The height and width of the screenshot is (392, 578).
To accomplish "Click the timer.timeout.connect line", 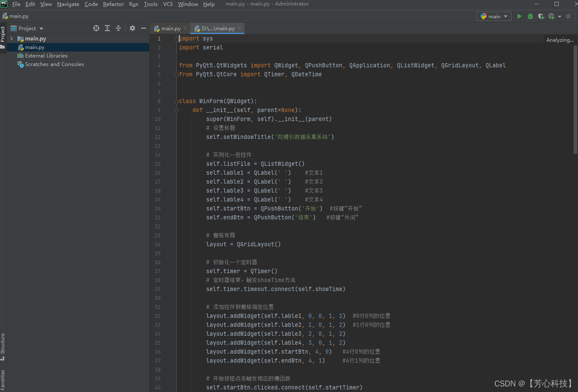I will click(x=276, y=289).
